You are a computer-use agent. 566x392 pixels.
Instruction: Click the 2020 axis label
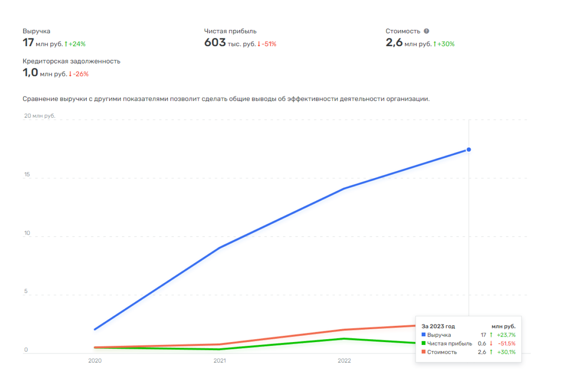tap(95, 360)
